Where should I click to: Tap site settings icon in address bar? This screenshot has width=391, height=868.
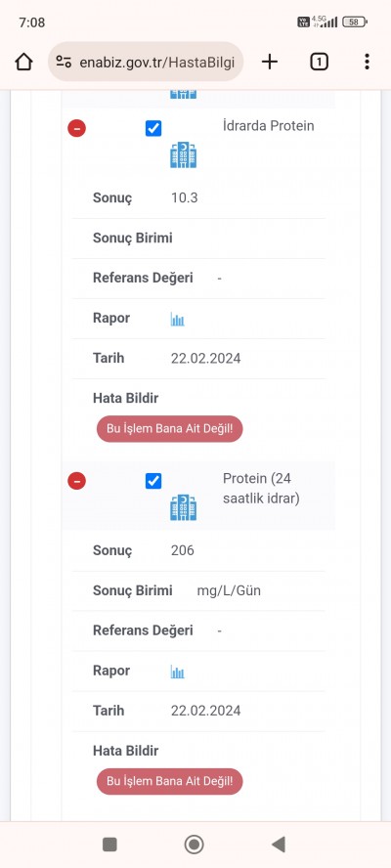(x=65, y=62)
